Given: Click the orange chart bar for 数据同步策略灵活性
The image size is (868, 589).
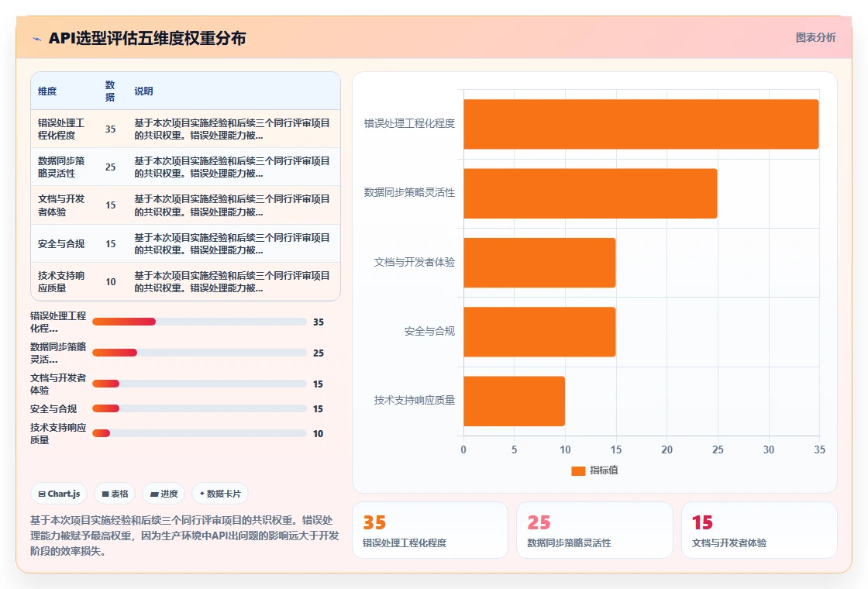Looking at the screenshot, I should 590,193.
